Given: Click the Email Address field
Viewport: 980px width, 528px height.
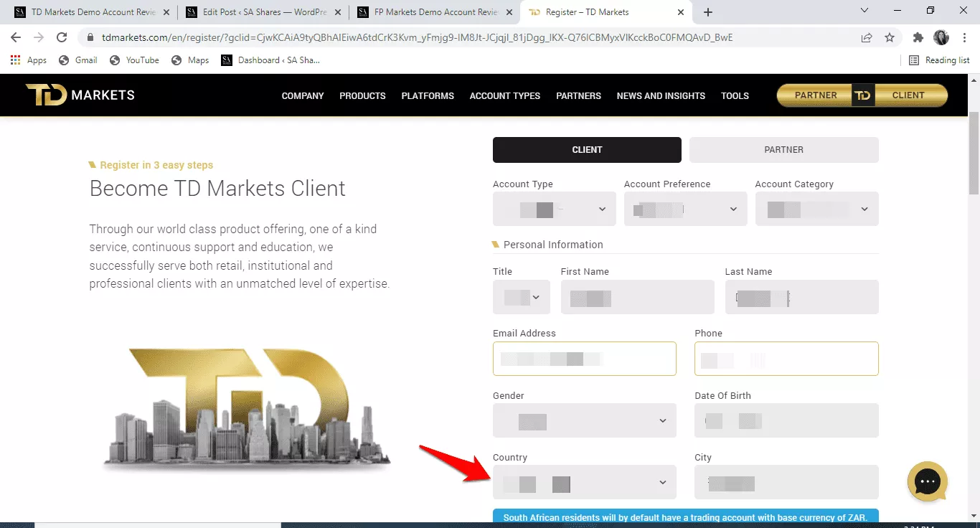Looking at the screenshot, I should point(585,359).
